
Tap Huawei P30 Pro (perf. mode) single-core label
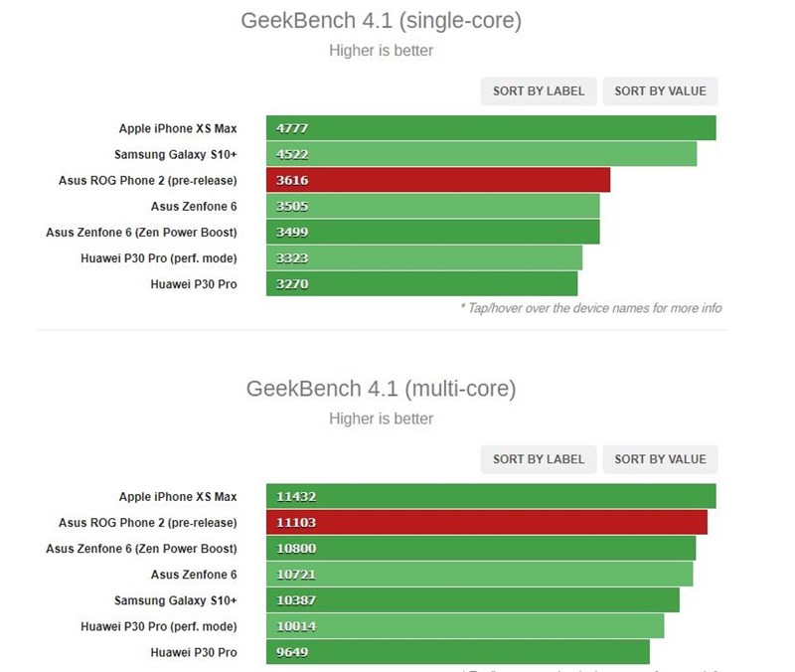point(159,258)
